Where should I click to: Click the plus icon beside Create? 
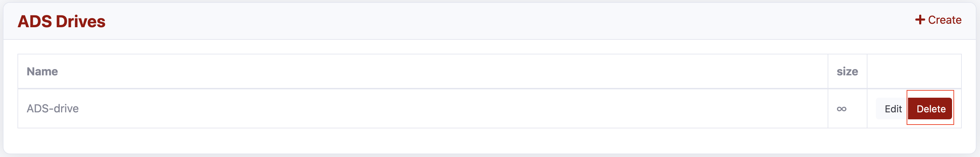920,20
